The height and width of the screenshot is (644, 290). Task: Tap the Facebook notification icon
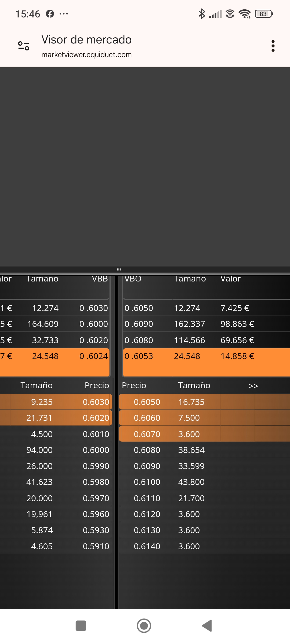[50, 14]
